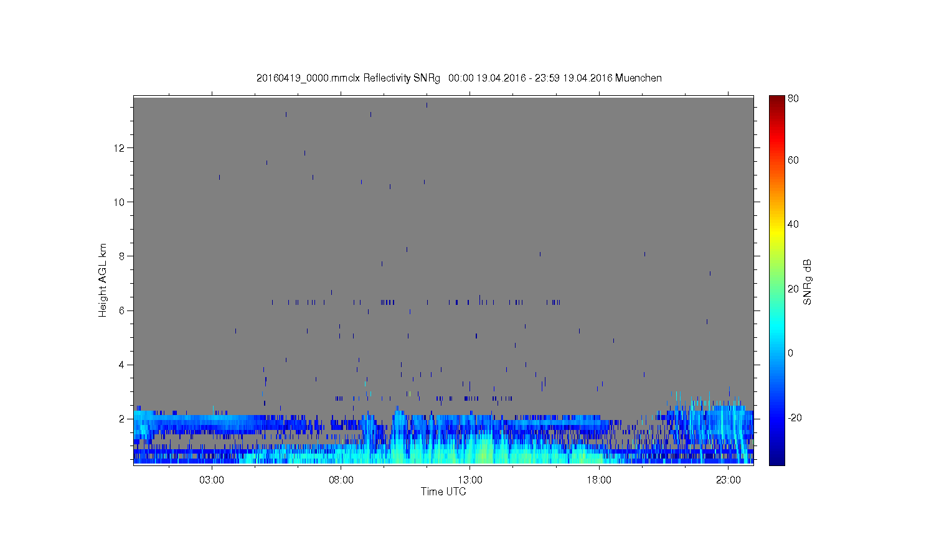Select the 08:00 time tick label
The height and width of the screenshot is (560, 934).
341,480
